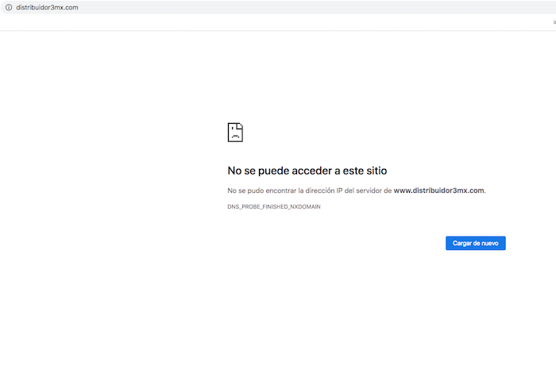Click the cut-off item at bookmarks bar right edge
This screenshot has height=392, width=556.
coord(554,22)
